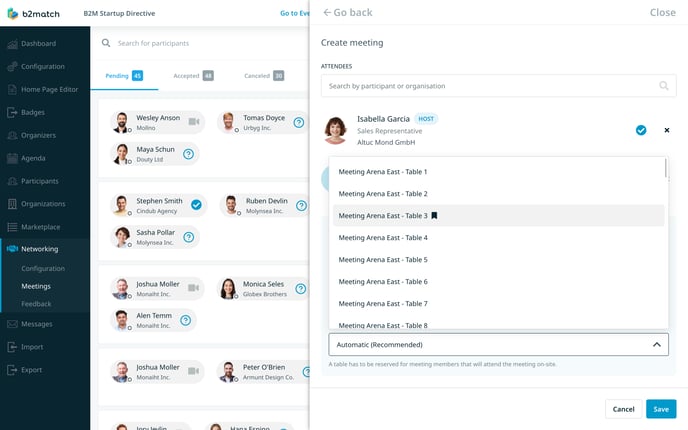688x430 pixels.
Task: Click video icon beside Joshua Moller near Monica Seles
Action: point(194,288)
